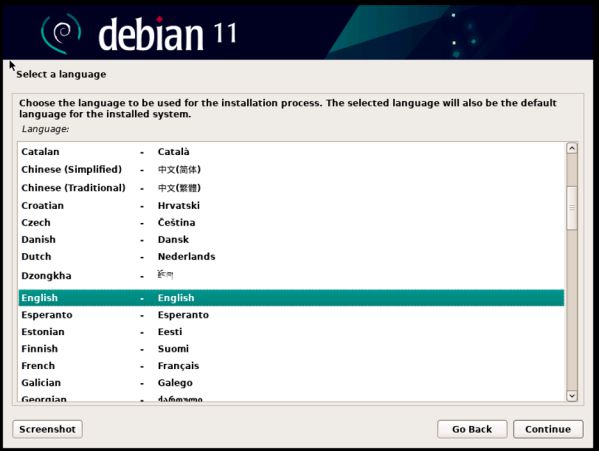Select the highlighted English language row
This screenshot has height=451, width=599.
click(x=291, y=297)
